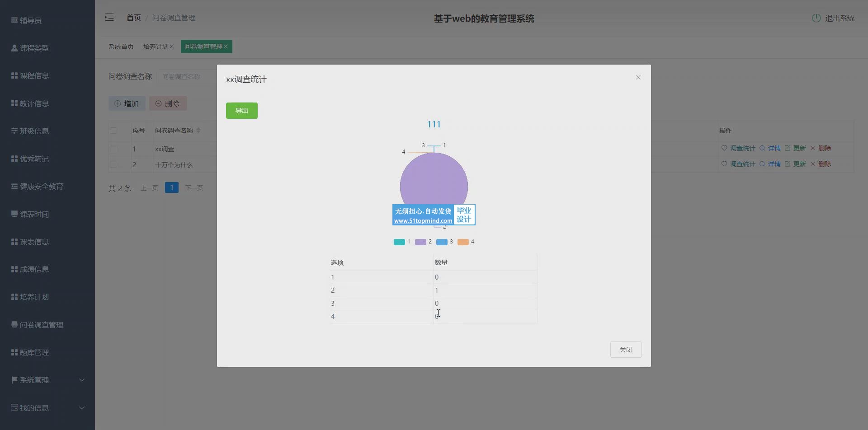
Task: Click the chart title 111
Action: tap(434, 124)
